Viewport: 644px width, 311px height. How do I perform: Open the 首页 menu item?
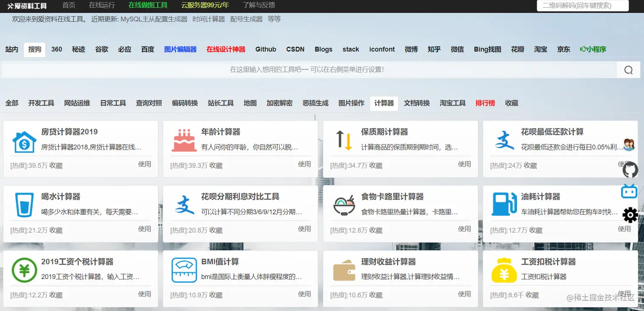(x=69, y=5)
